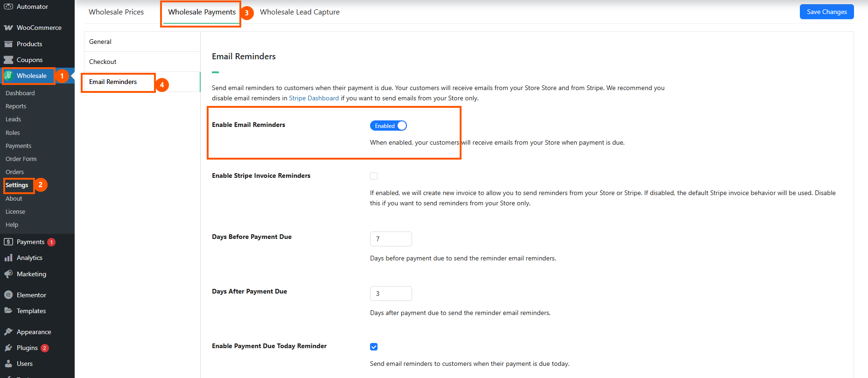Viewport: 868px width, 378px height.
Task: Open the Coupons menu label
Action: [29, 60]
